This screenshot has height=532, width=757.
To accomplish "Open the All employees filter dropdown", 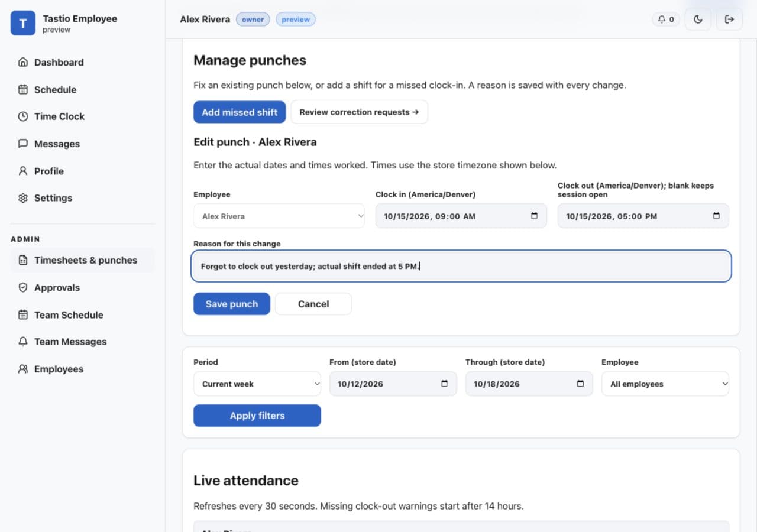I will [665, 384].
